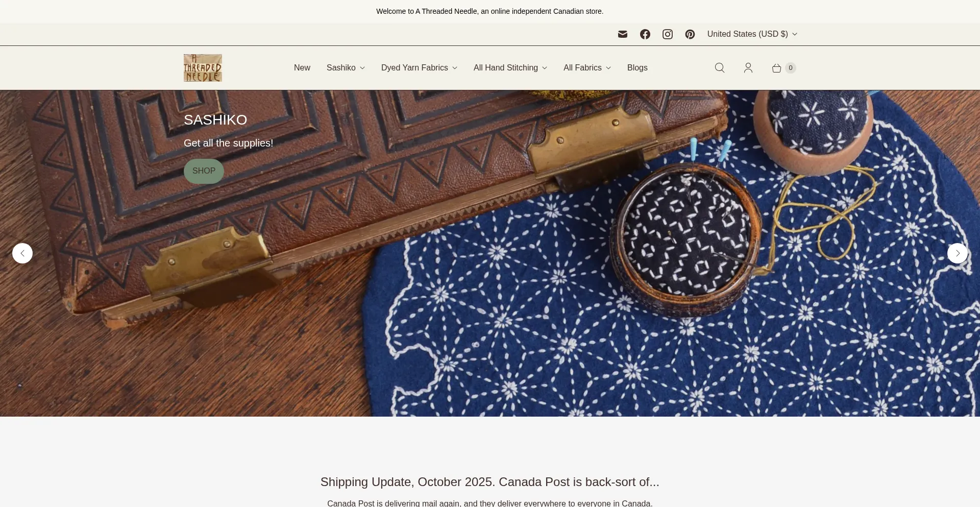This screenshot has height=507, width=980.
Task: Open the account login icon
Action: click(748, 68)
